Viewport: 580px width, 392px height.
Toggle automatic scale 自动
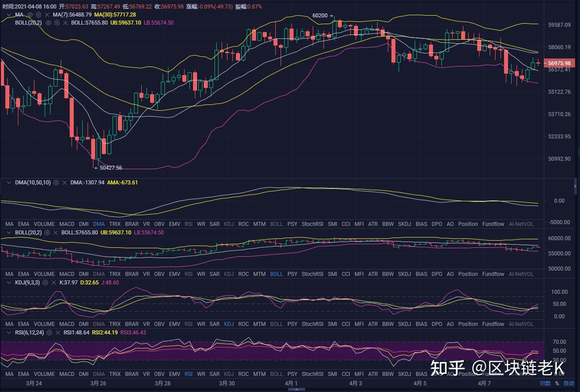tap(568, 383)
